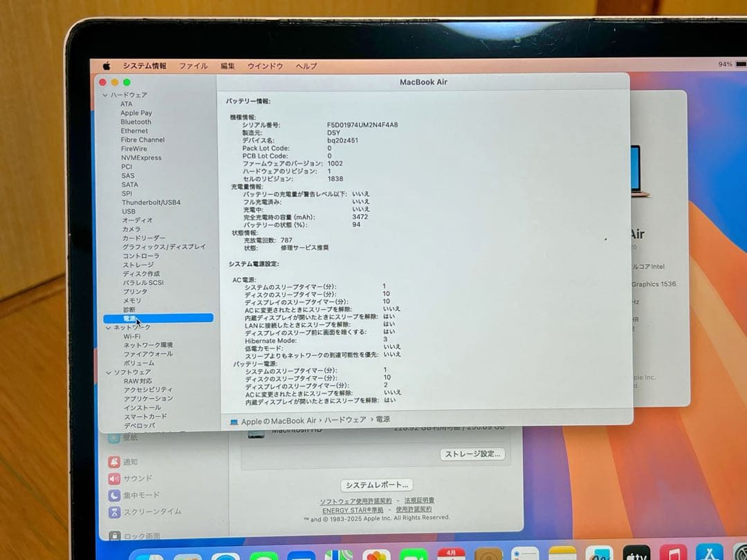The image size is (747, 560).
Task: Select the highlighted 電源 sidebar row
Action: click(x=158, y=318)
